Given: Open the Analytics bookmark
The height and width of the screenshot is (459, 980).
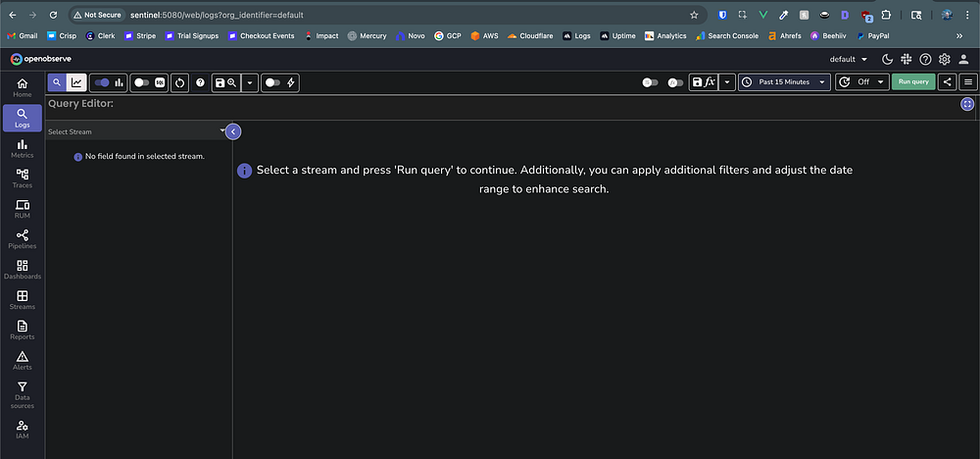Looking at the screenshot, I should click(x=665, y=35).
